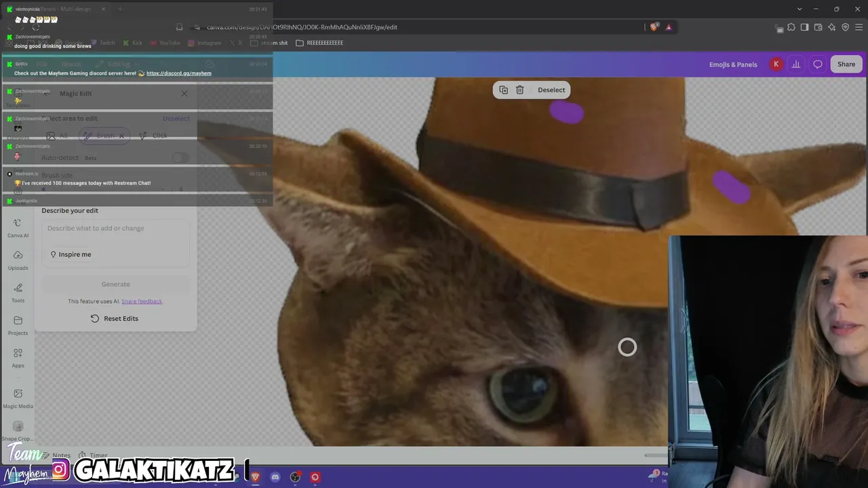Viewport: 868px width, 488px height.
Task: Delete the selection with trash icon
Action: [x=519, y=90]
